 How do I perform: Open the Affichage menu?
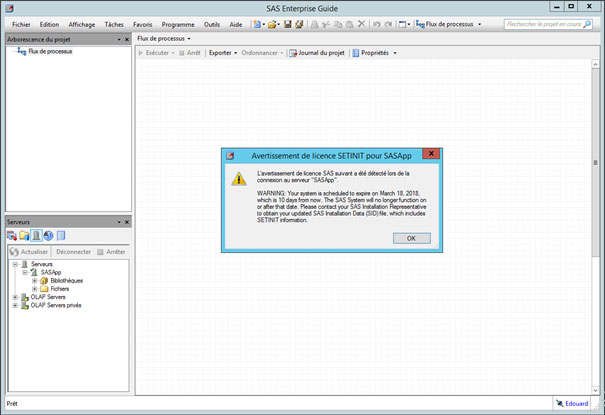click(x=81, y=24)
